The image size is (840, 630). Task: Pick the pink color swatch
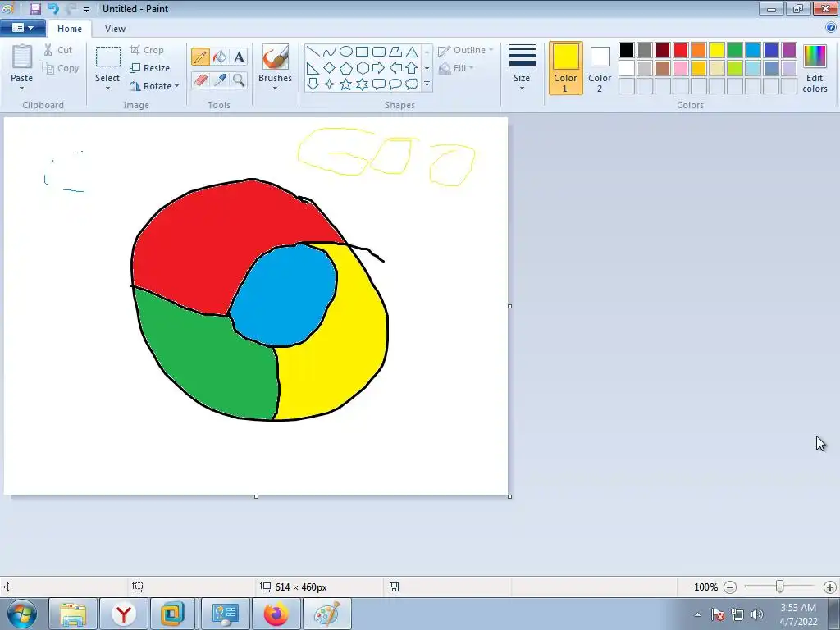pyautogui.click(x=681, y=68)
